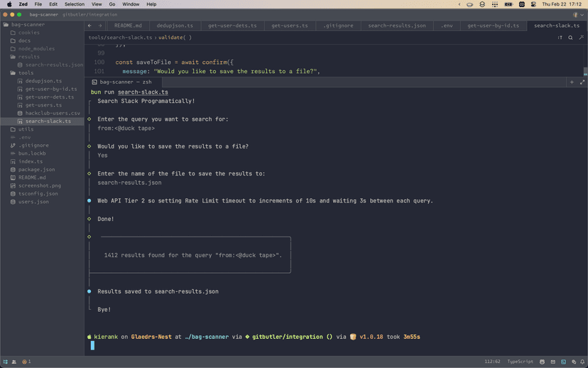Screen dimensions: 588x368
Task: Open the inline assist wand icon
Action: [x=580, y=37]
